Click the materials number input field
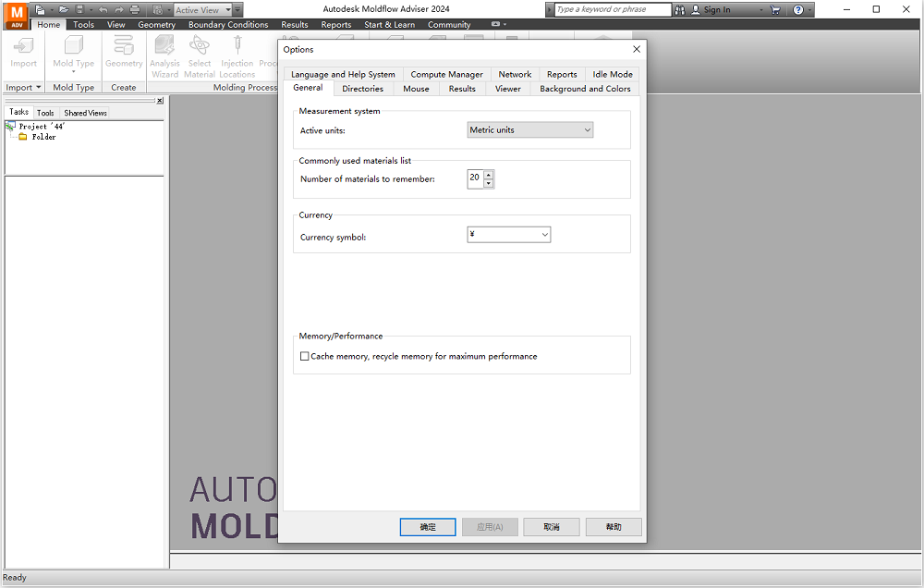Viewport: 924px width, 588px height. 476,178
